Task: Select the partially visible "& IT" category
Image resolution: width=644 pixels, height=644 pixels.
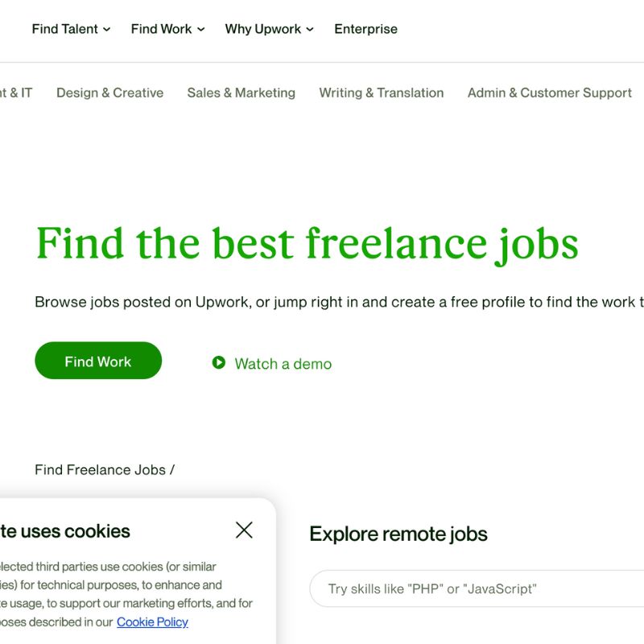Action: (x=16, y=93)
